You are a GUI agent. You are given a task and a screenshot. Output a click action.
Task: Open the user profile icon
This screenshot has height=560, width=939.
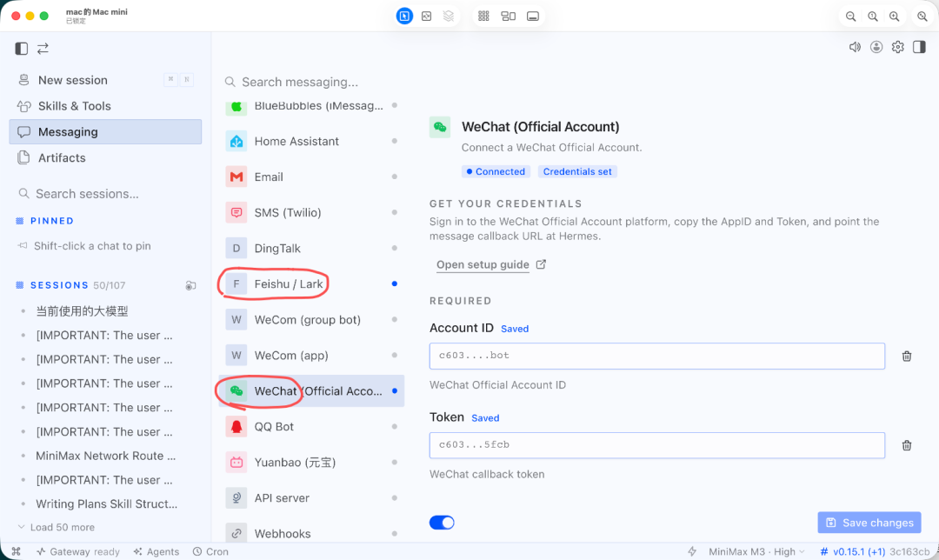coord(876,47)
